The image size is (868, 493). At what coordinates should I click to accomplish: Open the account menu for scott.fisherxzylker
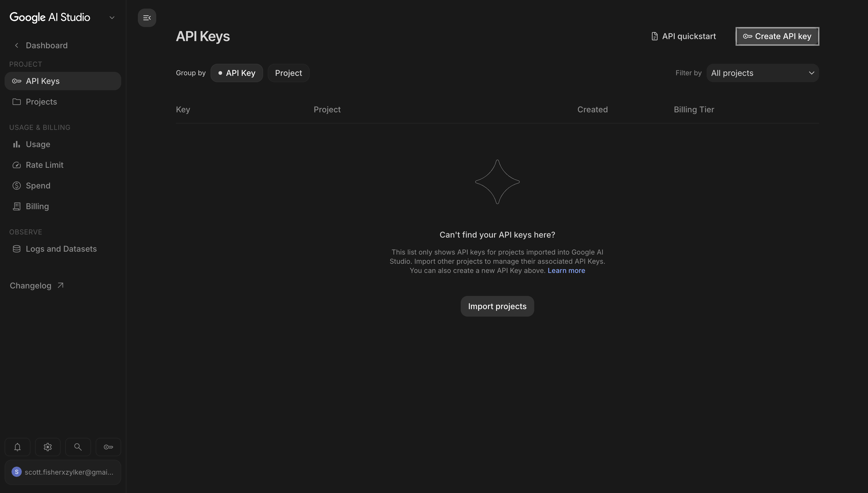coord(63,472)
